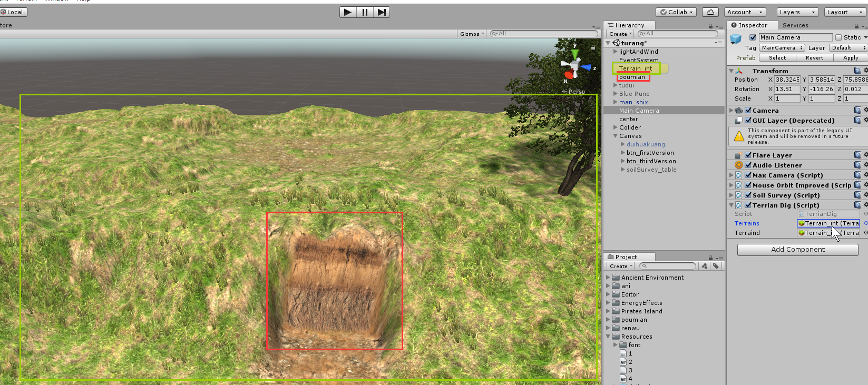The image size is (868, 385).
Task: Toggle the Project panel lock icon
Action: 710,258
